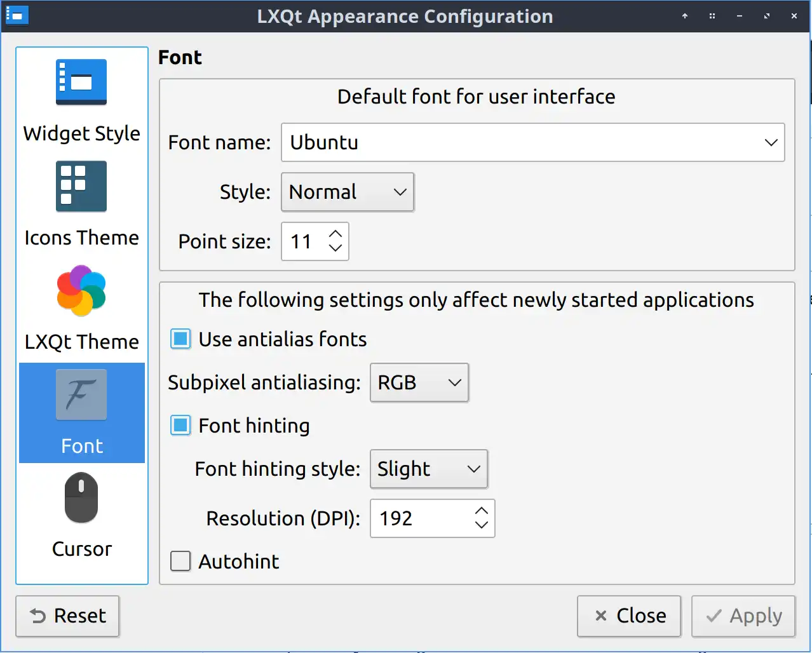Increase Point size using the up stepper

336,234
